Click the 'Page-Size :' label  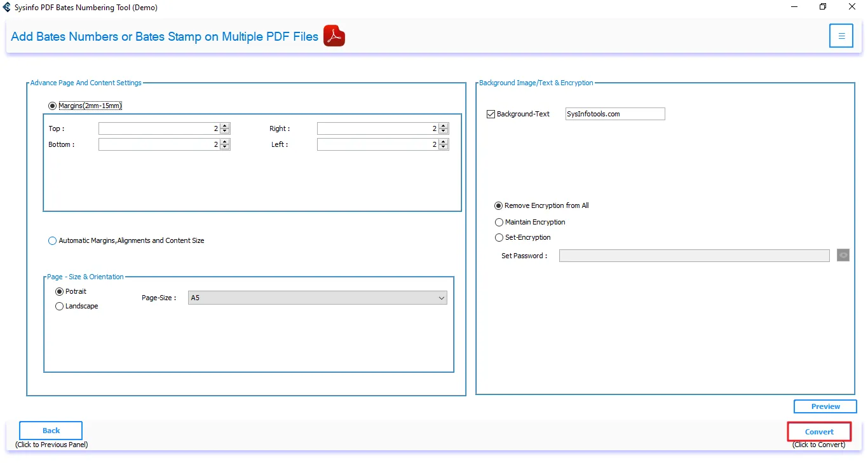[x=159, y=298]
